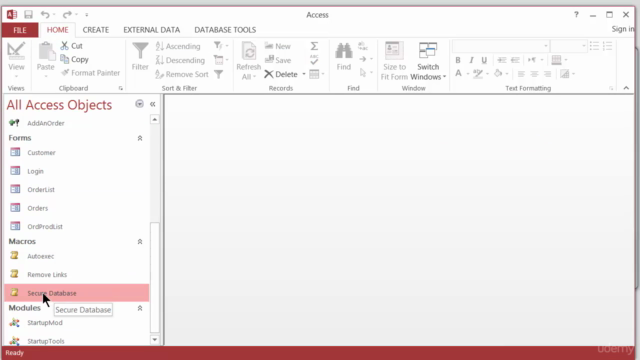Switch to the CREATE tab
Image resolution: width=640 pixels, height=360 pixels.
96,30
